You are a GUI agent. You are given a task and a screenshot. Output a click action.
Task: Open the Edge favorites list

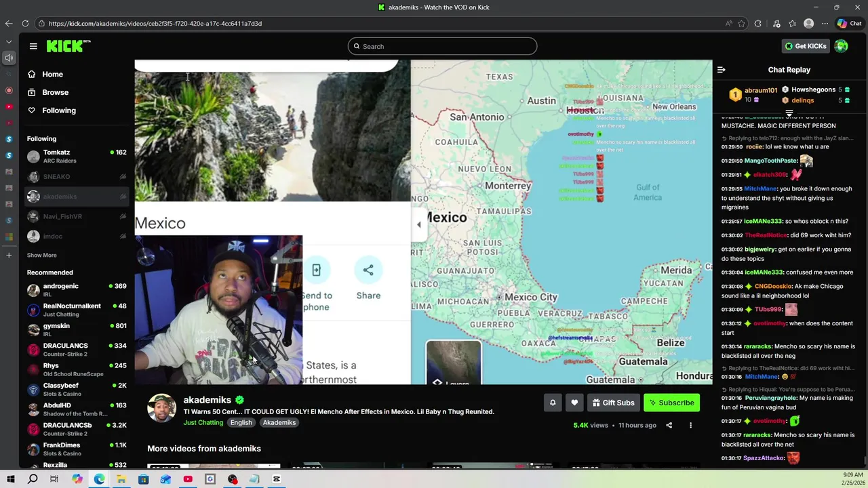(x=792, y=23)
